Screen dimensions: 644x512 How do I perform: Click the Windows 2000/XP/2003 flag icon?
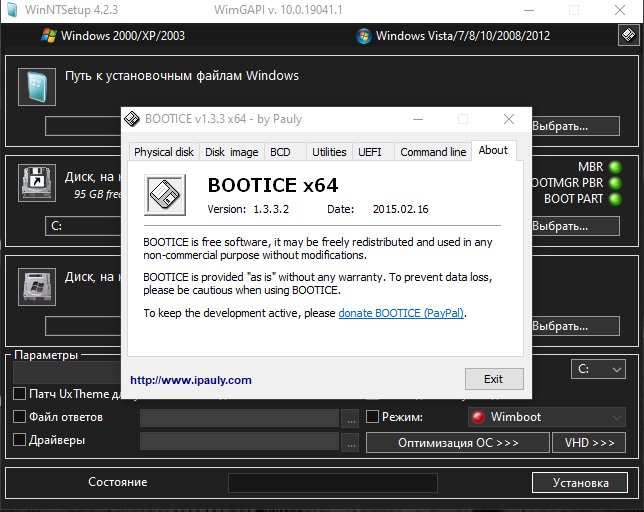click(x=48, y=36)
